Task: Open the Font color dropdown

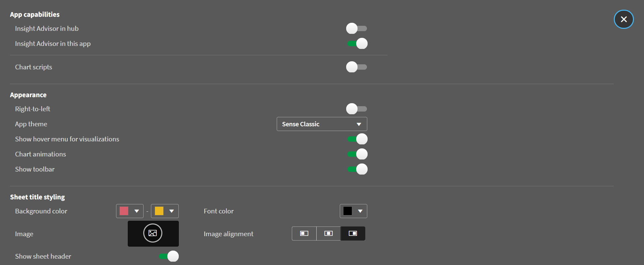Action: (360, 211)
